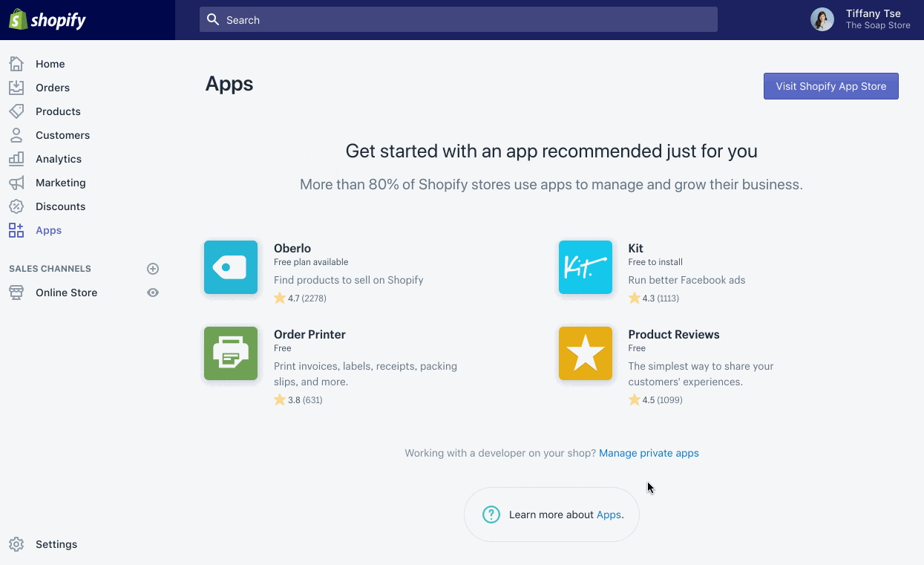Click the Marketing megaphone icon
This screenshot has height=565, width=924.
pyautogui.click(x=16, y=183)
